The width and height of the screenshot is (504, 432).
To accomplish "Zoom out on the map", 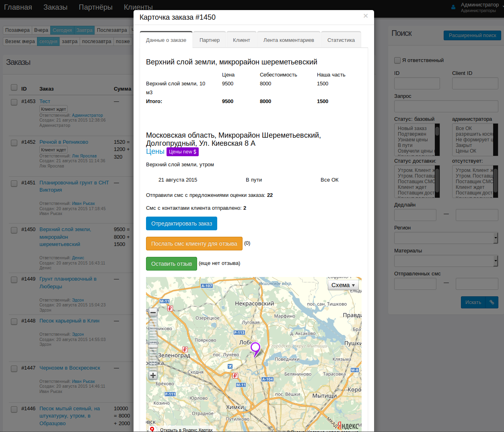I will pyautogui.click(x=153, y=312).
